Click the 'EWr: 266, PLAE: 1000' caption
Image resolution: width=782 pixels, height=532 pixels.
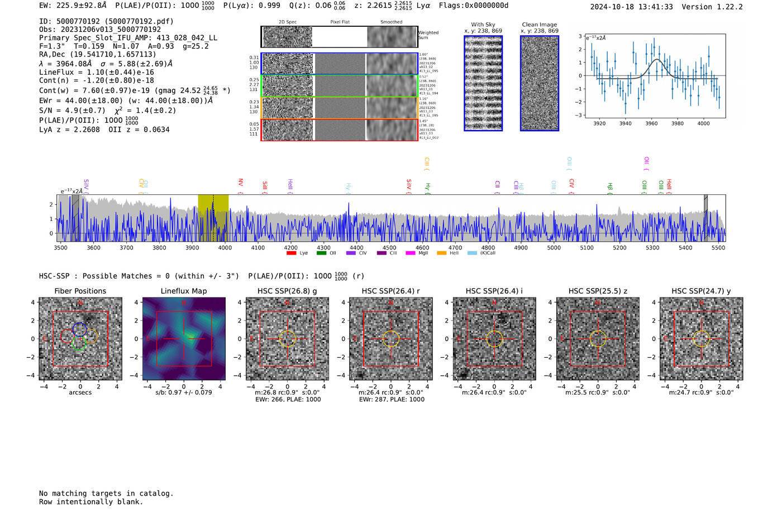[x=288, y=400]
